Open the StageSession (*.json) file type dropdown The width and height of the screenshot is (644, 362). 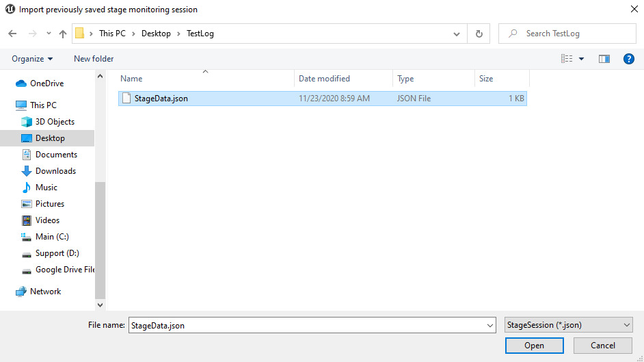(568, 325)
